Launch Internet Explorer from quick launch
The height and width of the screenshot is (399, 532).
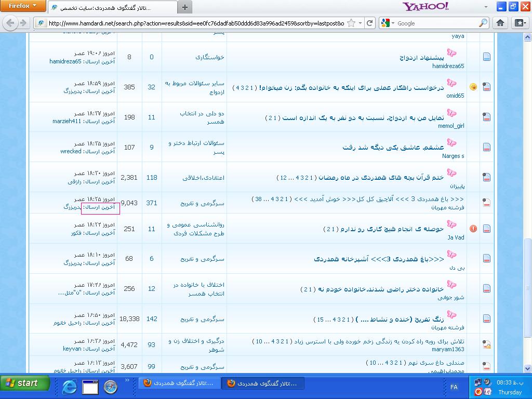click(x=69, y=387)
